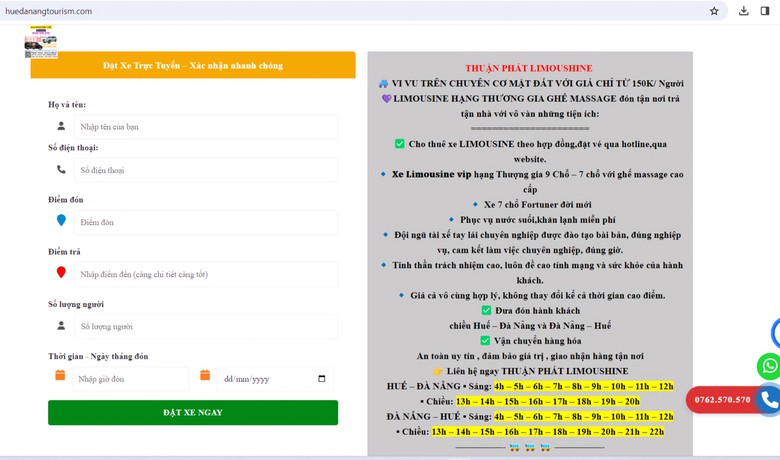The width and height of the screenshot is (780, 460).
Task: Click the red 0762.570.570 hotline button
Action: 722,400
